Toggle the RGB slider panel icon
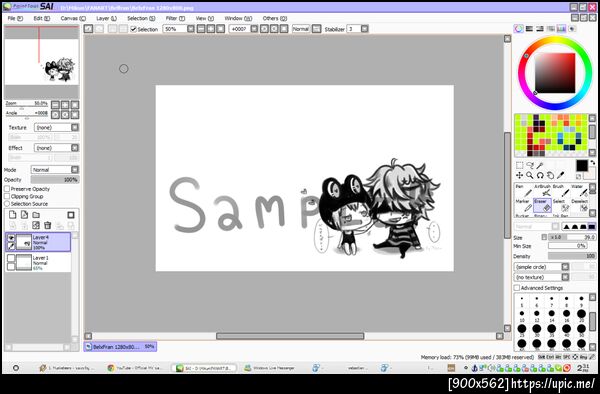The width and height of the screenshot is (600, 394). 529,29
